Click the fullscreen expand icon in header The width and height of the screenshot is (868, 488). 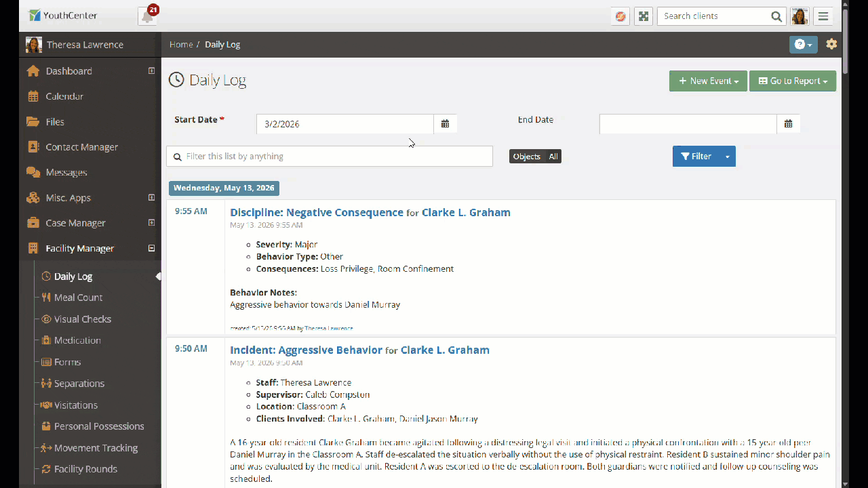coord(644,16)
